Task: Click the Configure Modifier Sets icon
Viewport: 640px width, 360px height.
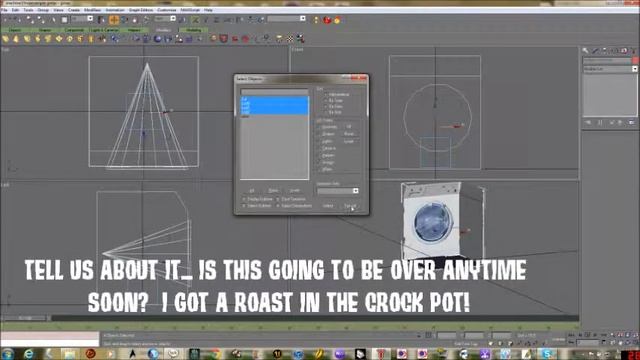Action: [x=631, y=122]
